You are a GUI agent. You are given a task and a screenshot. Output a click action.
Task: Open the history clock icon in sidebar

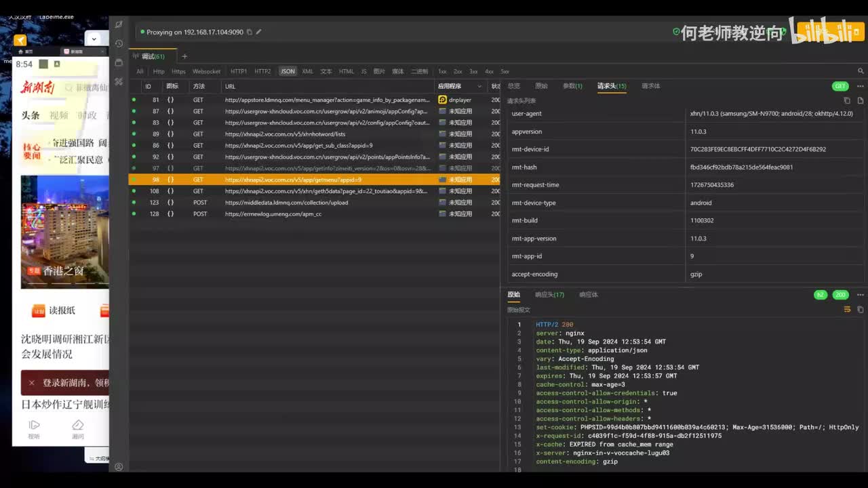[119, 43]
